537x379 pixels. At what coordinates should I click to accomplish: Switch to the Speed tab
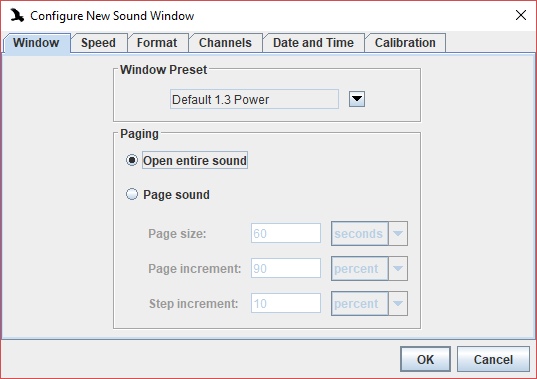[98, 43]
